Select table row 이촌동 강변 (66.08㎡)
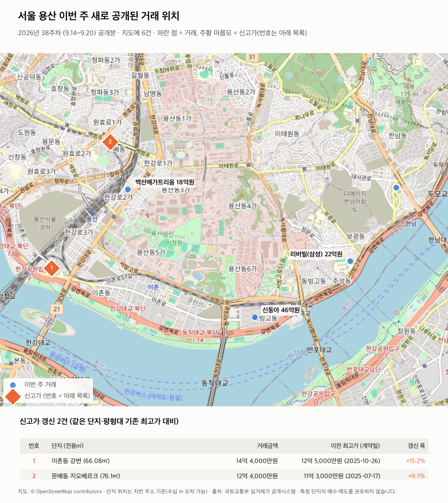Screen dimensions: 448x503 224,461
